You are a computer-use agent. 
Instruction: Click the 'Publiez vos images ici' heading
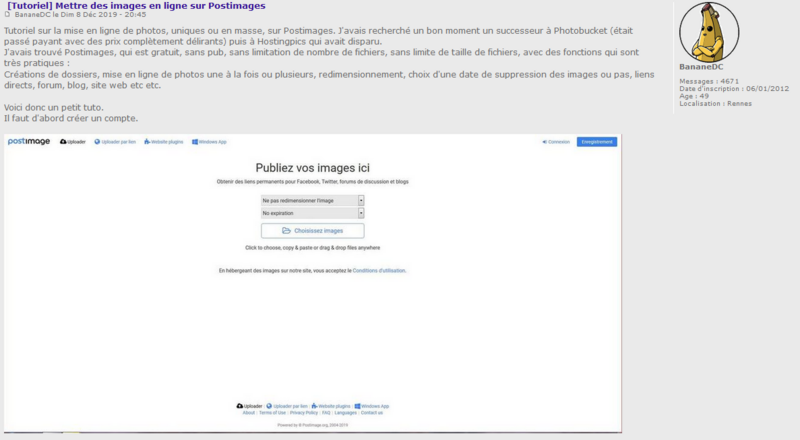pyautogui.click(x=313, y=168)
